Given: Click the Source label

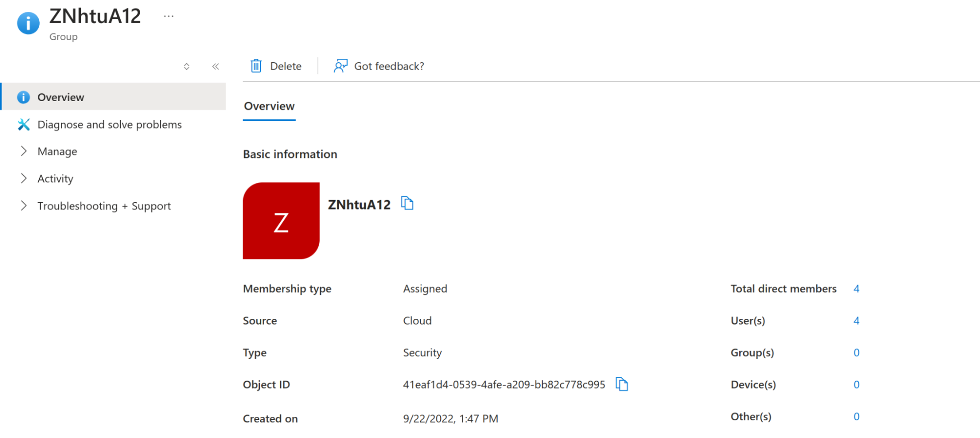Looking at the screenshot, I should [260, 321].
